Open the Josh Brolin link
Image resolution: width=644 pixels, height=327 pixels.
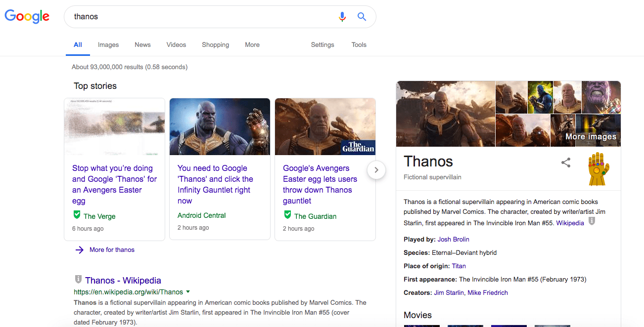454,240
